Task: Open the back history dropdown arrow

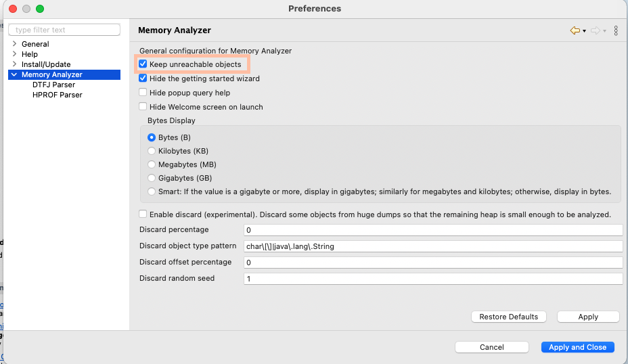Action: [584, 31]
